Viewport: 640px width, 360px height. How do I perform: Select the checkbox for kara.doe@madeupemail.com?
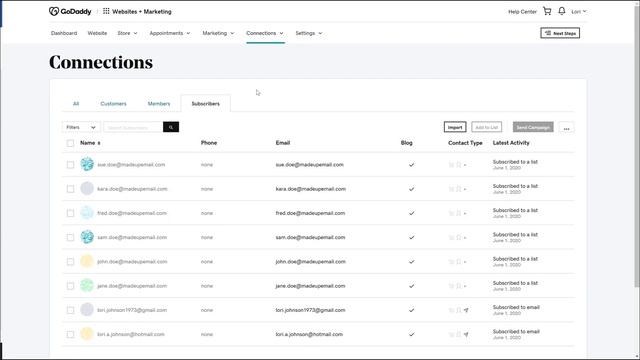click(x=70, y=189)
